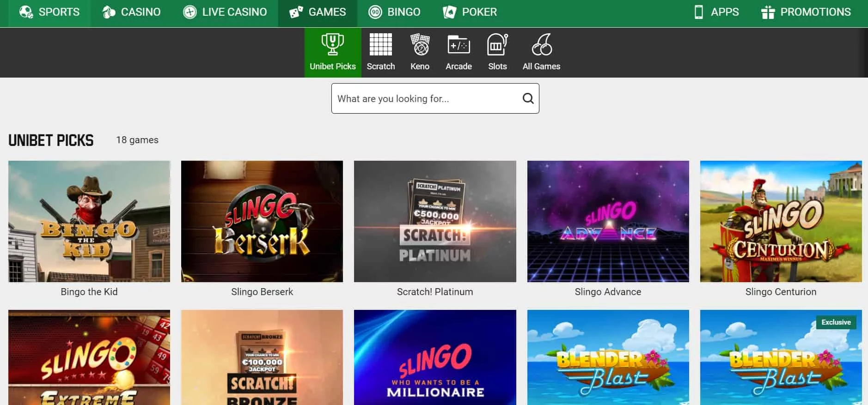Open the Bingo section
The image size is (868, 405).
pyautogui.click(x=394, y=12)
